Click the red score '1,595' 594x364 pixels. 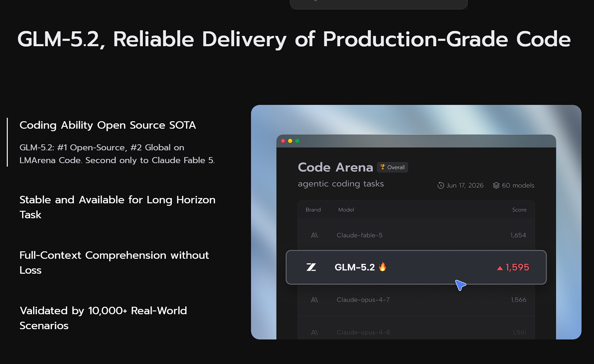point(517,267)
